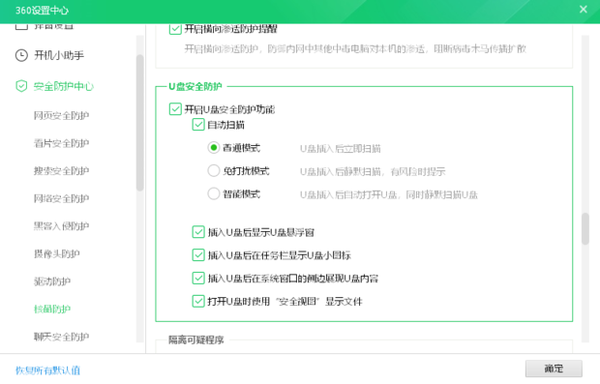Click description text U盘插入后立即扫描
This screenshot has height=384, width=600.
click(x=340, y=148)
